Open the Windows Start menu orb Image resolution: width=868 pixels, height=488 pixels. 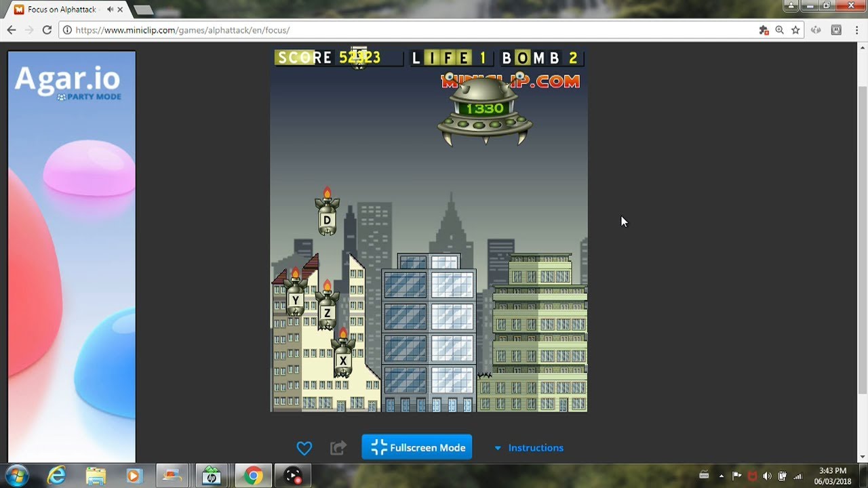(x=16, y=476)
